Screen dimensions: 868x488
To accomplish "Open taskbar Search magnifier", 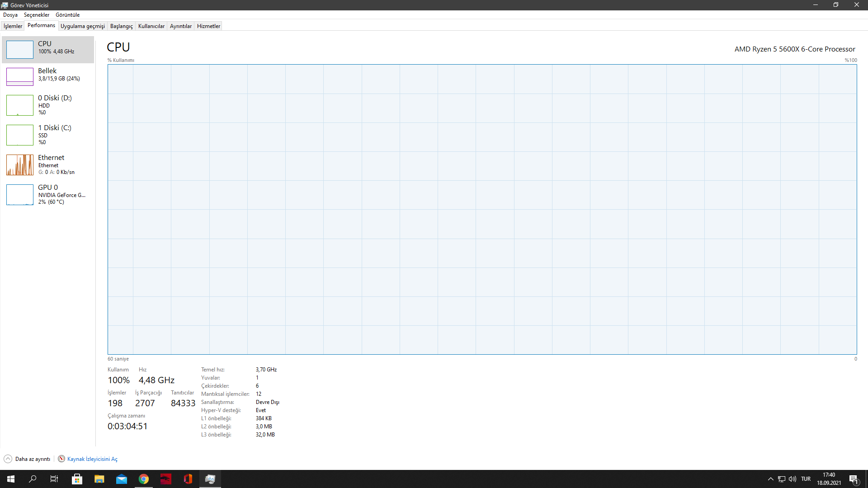I will (33, 479).
